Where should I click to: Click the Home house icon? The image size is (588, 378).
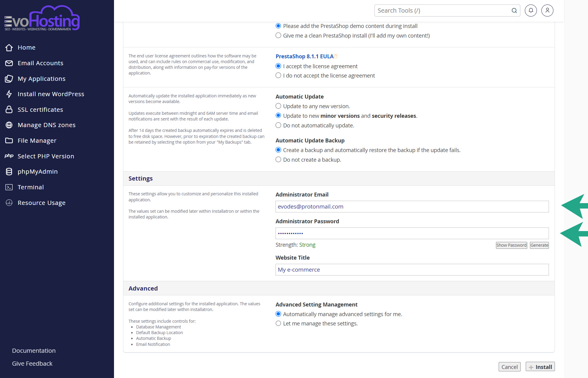[9, 47]
